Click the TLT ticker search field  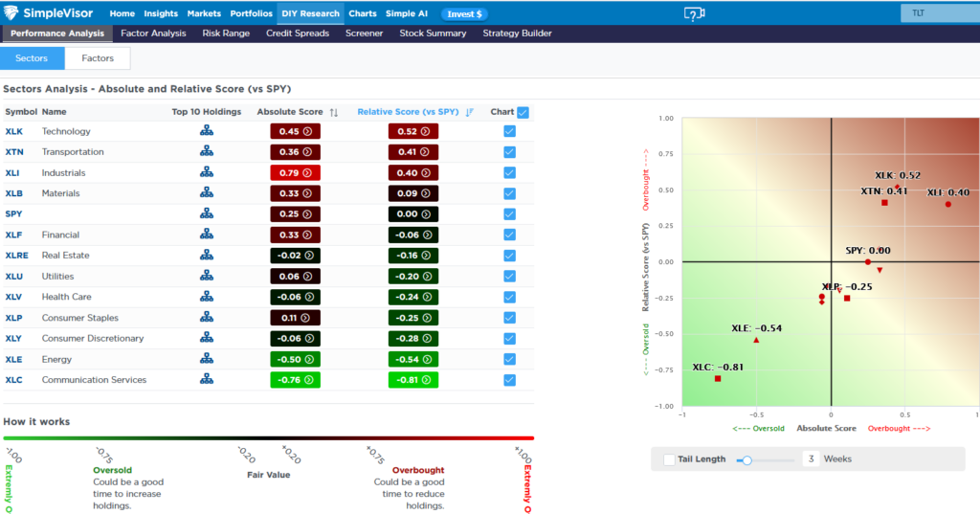[x=940, y=13]
